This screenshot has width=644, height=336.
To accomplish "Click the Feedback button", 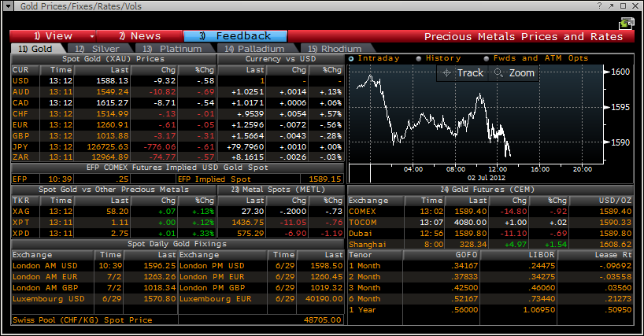I will pos(235,36).
